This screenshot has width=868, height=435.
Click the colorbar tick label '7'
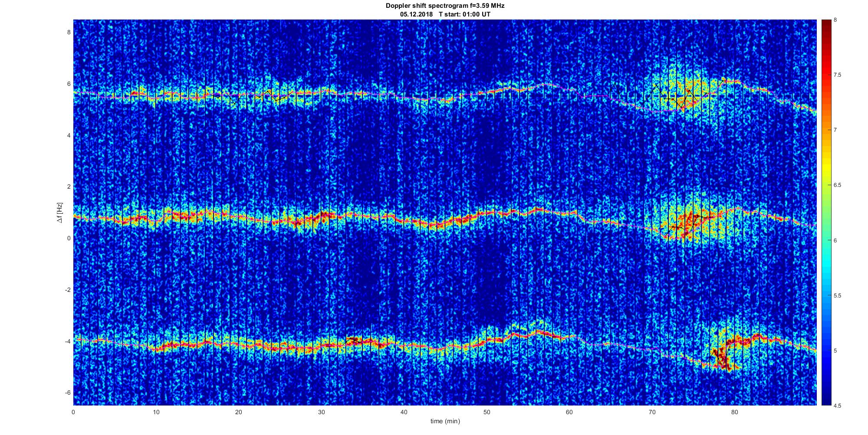[x=835, y=130]
